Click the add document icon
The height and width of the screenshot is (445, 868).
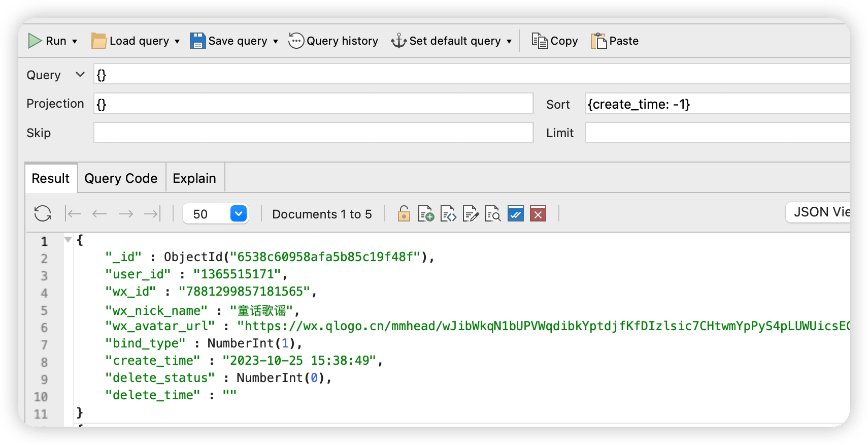point(426,213)
